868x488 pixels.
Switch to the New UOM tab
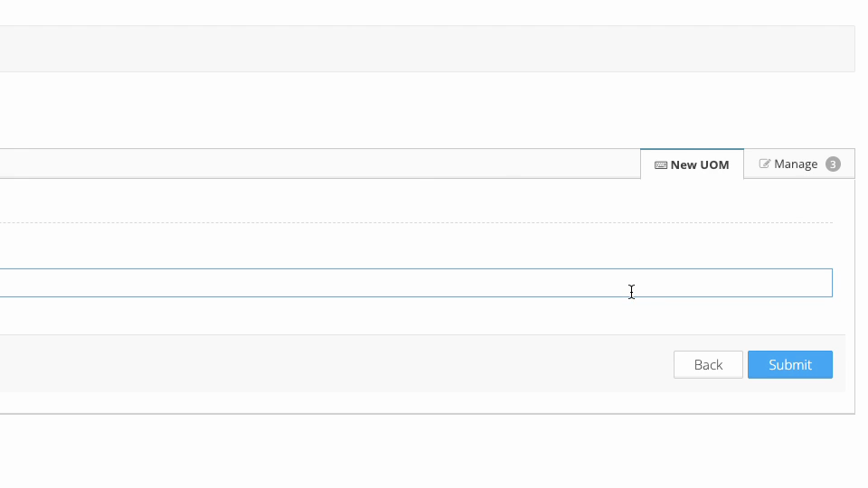tap(692, 164)
